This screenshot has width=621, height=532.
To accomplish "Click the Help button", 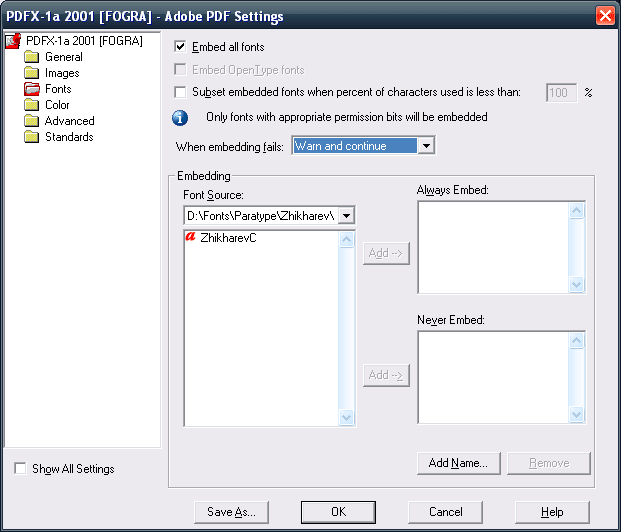I will point(552,512).
